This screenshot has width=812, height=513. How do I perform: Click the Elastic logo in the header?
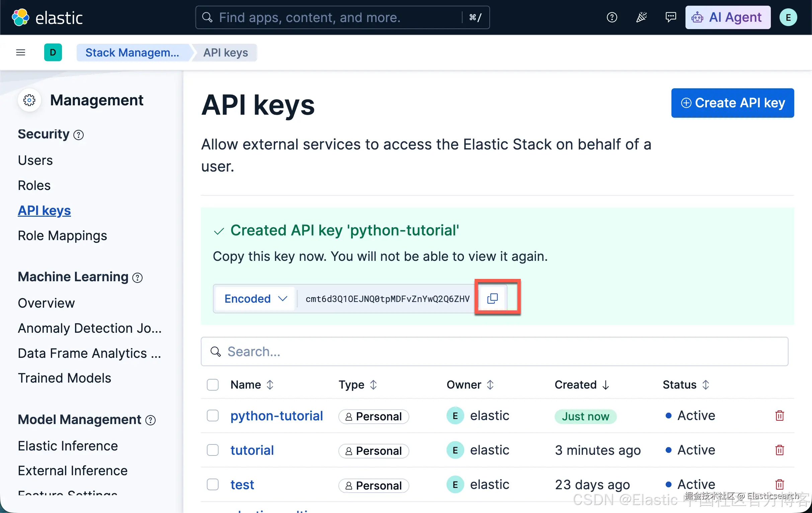(x=47, y=17)
